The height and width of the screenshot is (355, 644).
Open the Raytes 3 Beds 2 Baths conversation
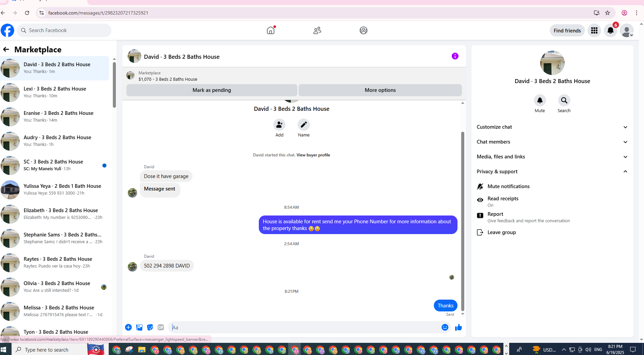[55, 263]
